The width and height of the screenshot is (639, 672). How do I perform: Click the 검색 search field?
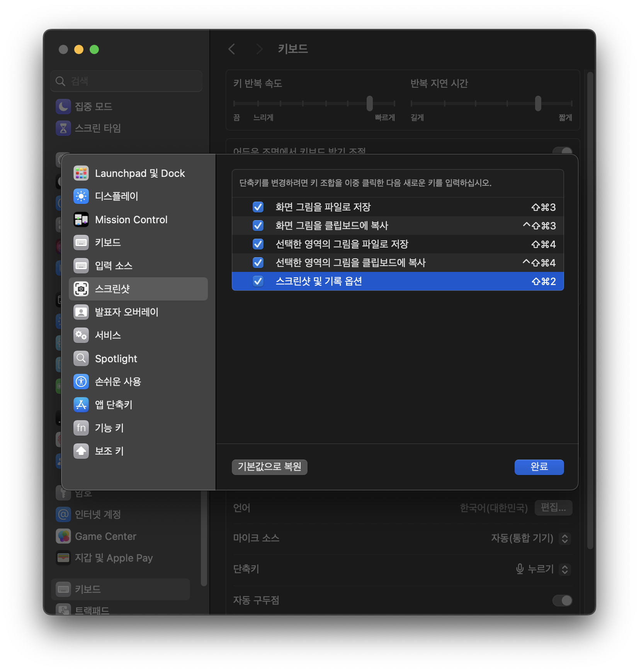coord(126,81)
